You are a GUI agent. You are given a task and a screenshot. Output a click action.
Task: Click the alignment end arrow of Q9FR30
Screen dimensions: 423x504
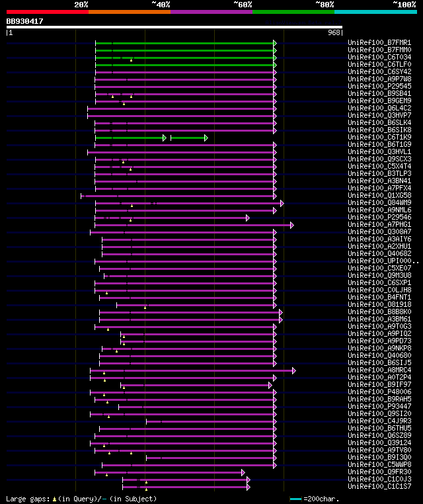(243, 472)
